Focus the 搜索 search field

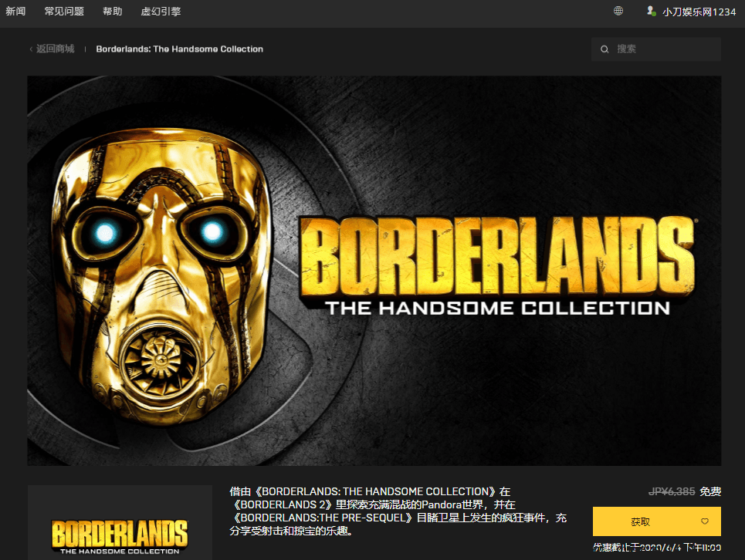(664, 49)
